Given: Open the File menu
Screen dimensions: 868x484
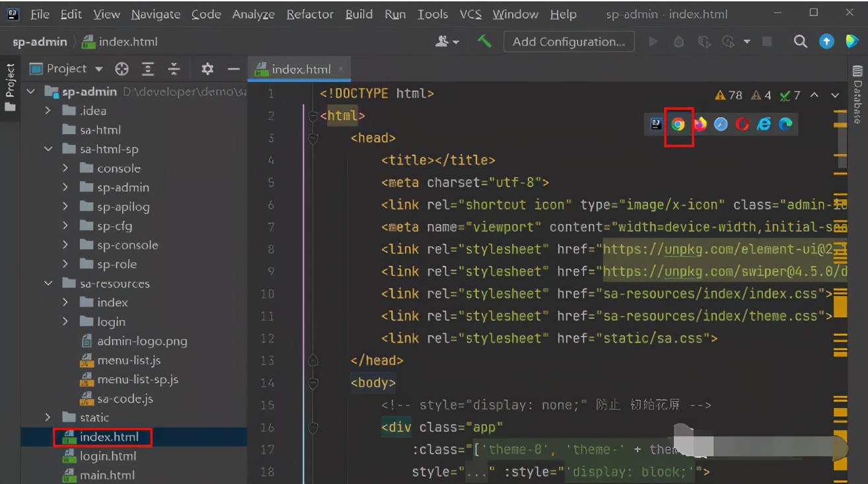Looking at the screenshot, I should [40, 14].
